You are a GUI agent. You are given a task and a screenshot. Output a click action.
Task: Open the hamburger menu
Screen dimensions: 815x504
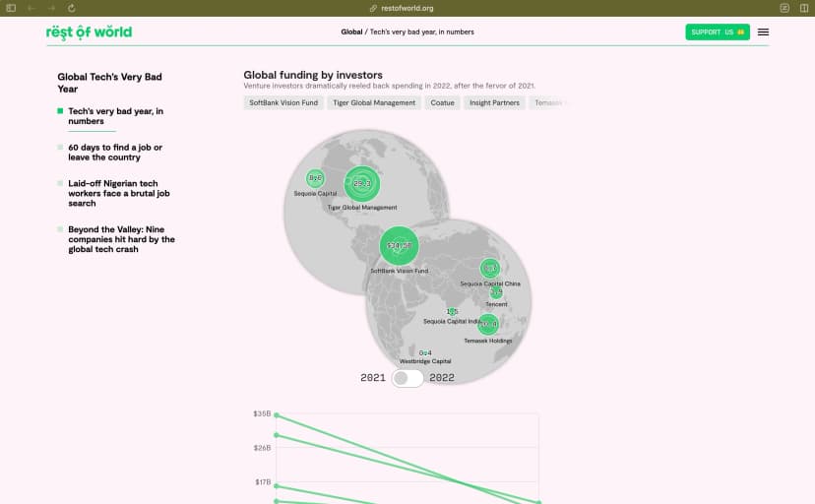(763, 32)
